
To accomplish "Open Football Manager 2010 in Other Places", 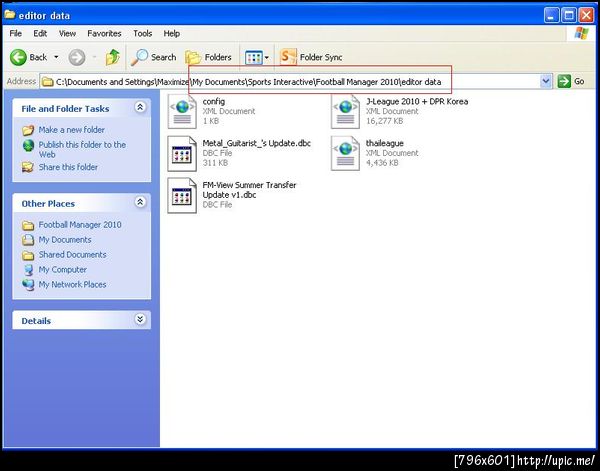I will pos(80,225).
